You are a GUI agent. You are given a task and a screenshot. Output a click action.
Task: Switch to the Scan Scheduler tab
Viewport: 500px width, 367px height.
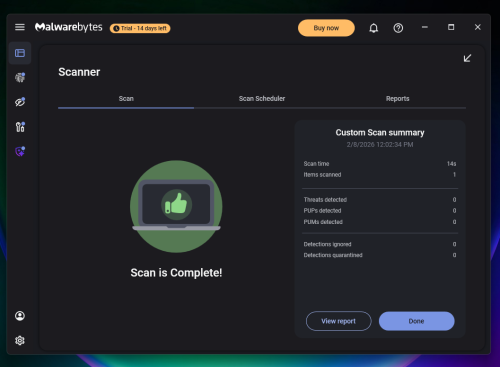pos(262,99)
